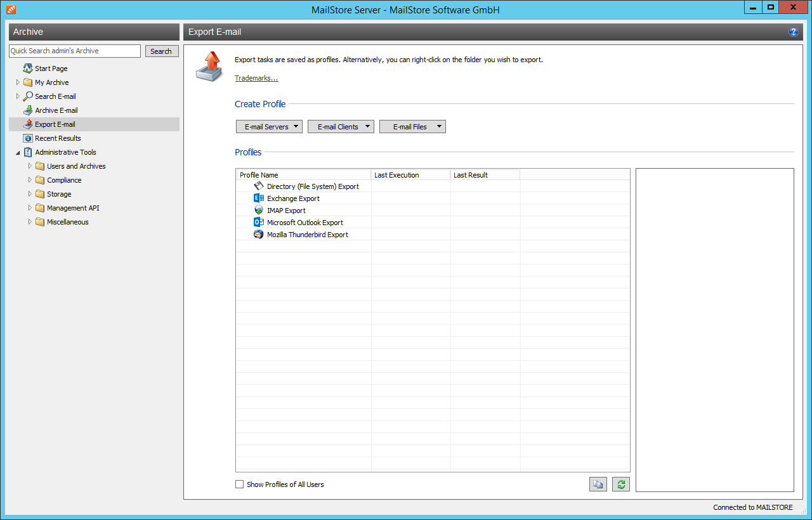Select 'Directory (File System) Export' profile row
The height and width of the screenshot is (520, 812).
[433, 186]
